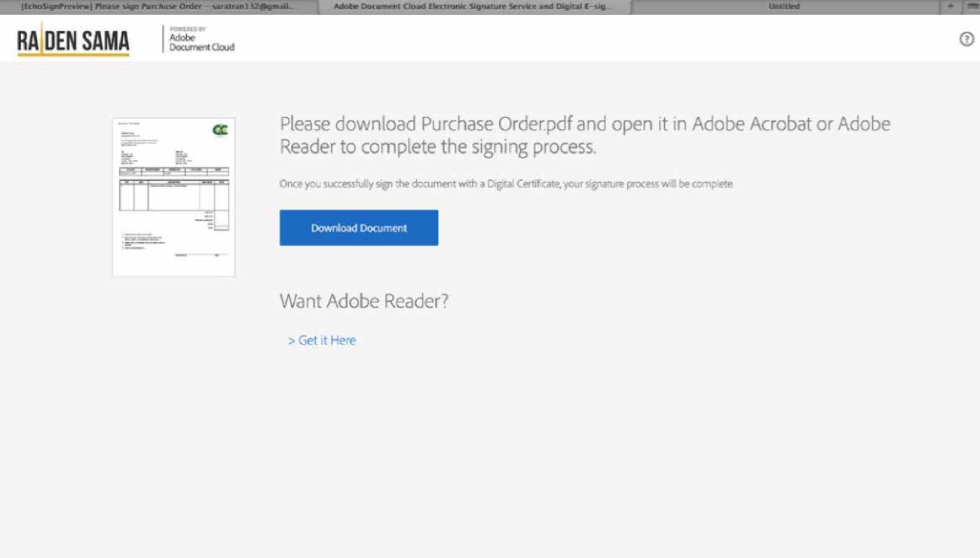Click the Raiden Sama logo
The height and width of the screenshot is (558, 980).
coord(73,41)
